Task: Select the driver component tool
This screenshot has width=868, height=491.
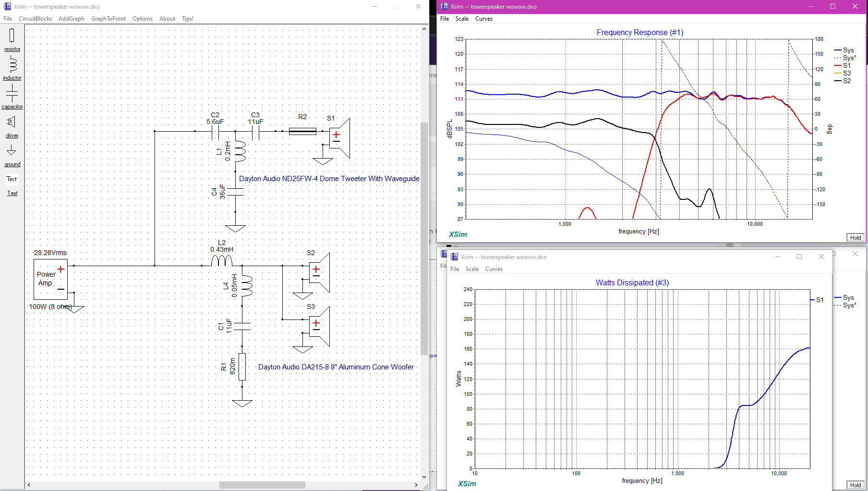Action: click(x=12, y=126)
